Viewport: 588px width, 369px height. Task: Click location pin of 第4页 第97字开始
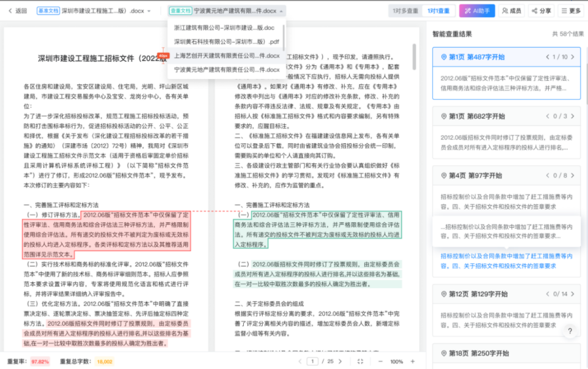pyautogui.click(x=443, y=176)
